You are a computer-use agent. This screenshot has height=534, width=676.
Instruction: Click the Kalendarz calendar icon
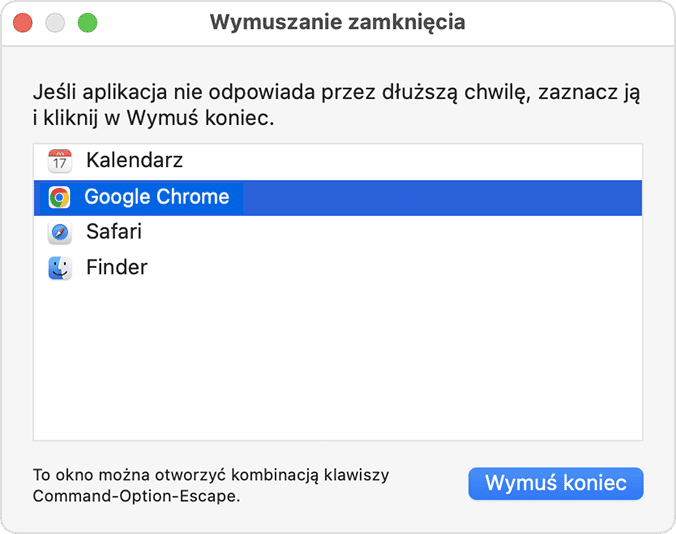(x=59, y=161)
